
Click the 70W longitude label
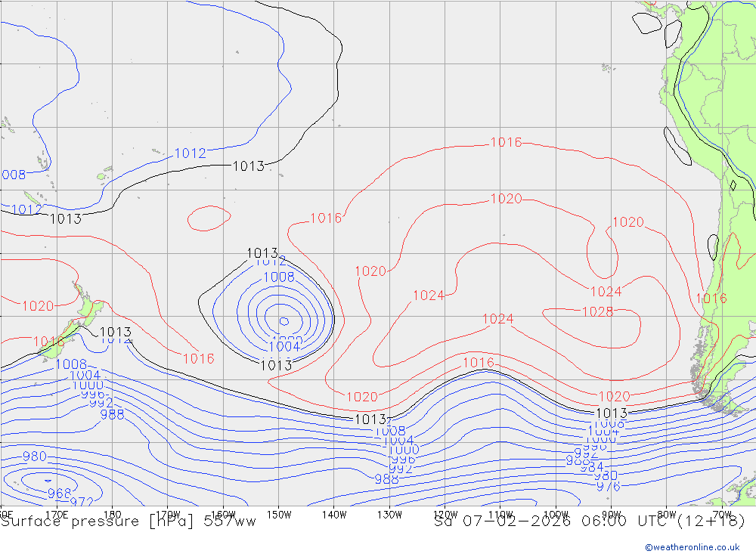pyautogui.click(x=722, y=515)
